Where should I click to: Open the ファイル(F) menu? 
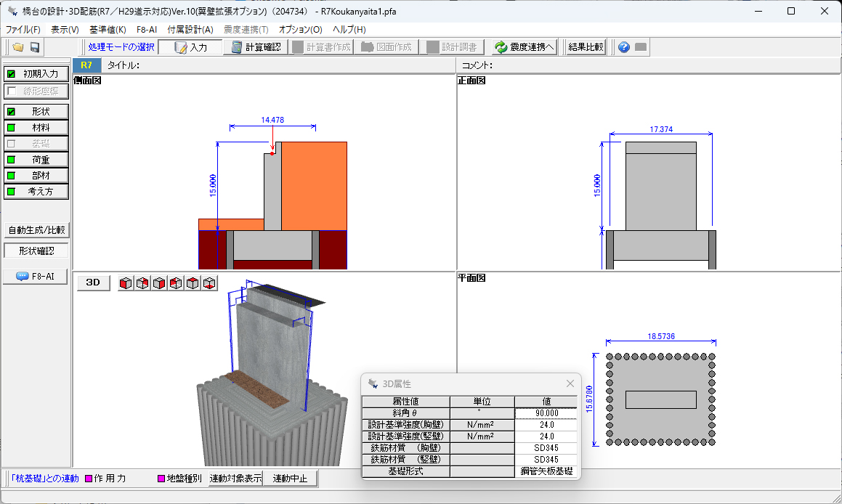(23, 30)
